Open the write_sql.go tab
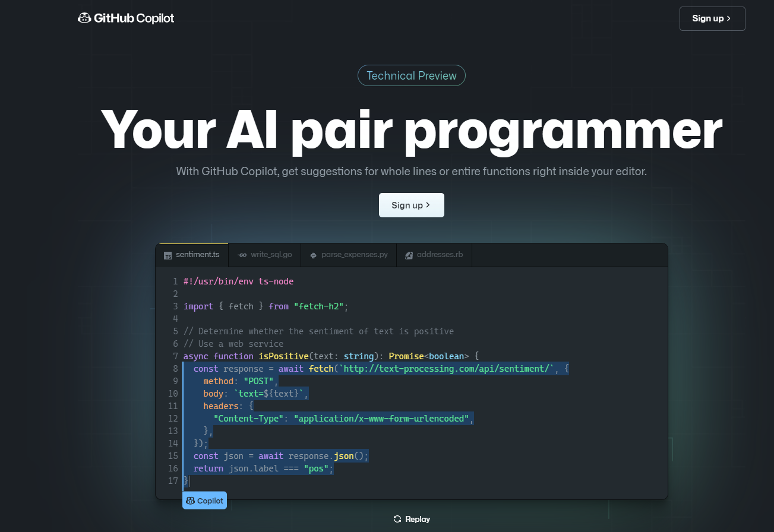 pos(265,255)
